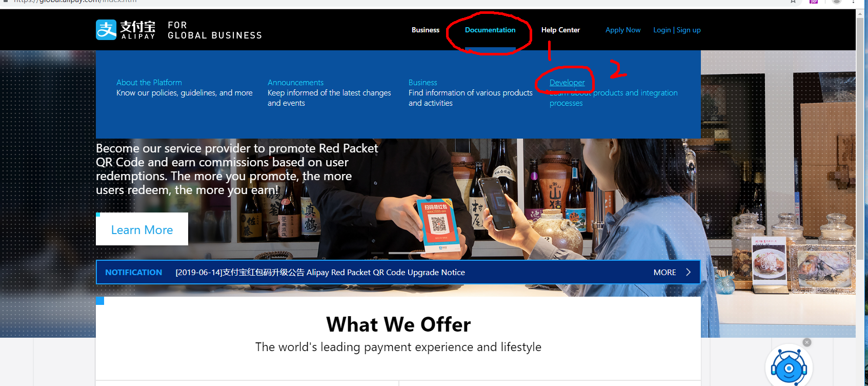This screenshot has height=386, width=868.
Task: Bookmark this page with the star icon
Action: coord(793,2)
